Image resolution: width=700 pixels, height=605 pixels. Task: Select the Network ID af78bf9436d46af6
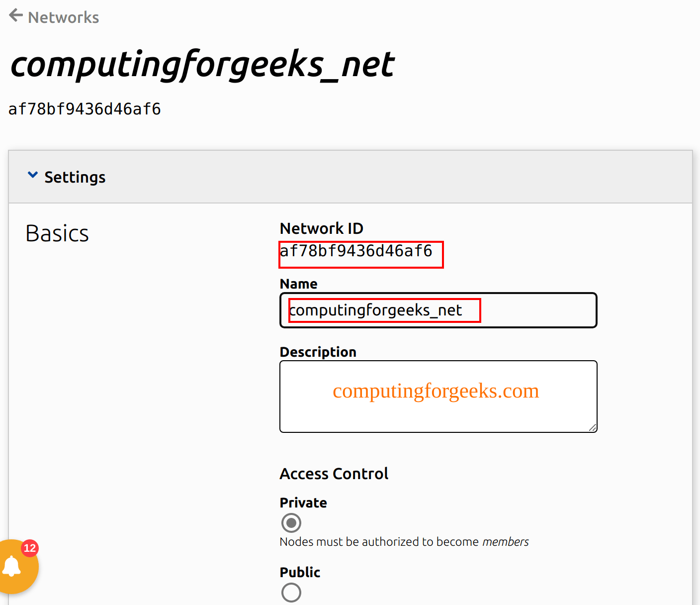[x=360, y=252]
